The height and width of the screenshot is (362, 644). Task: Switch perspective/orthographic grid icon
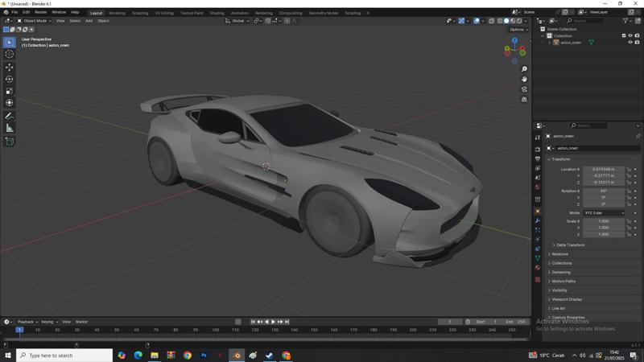click(x=524, y=99)
